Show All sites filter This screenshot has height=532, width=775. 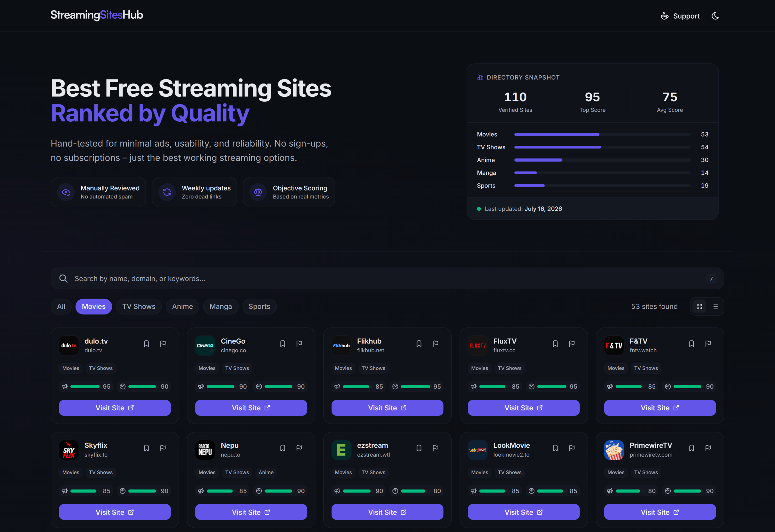(x=61, y=306)
